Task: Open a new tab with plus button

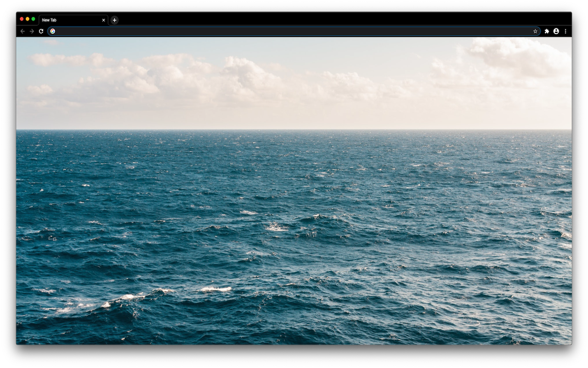Action: tap(114, 20)
